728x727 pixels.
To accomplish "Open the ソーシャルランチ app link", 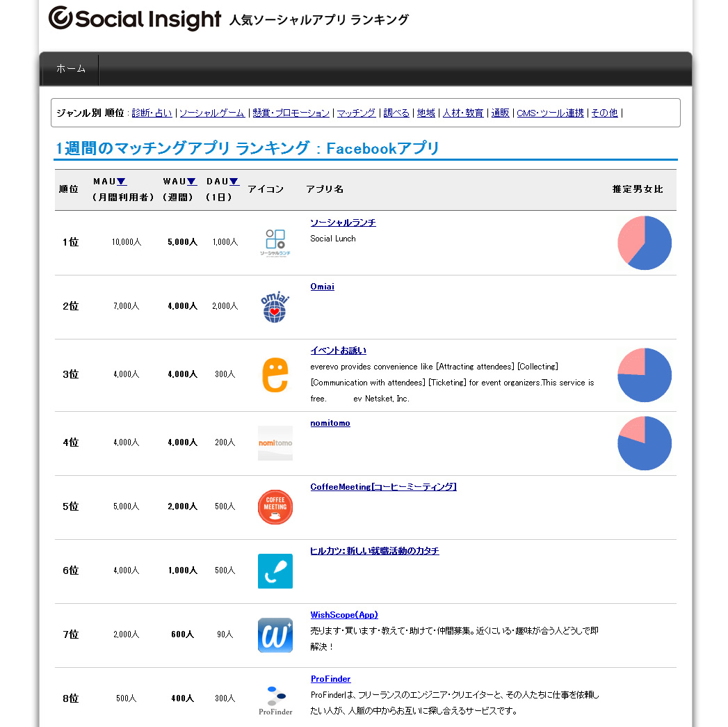I will click(343, 223).
